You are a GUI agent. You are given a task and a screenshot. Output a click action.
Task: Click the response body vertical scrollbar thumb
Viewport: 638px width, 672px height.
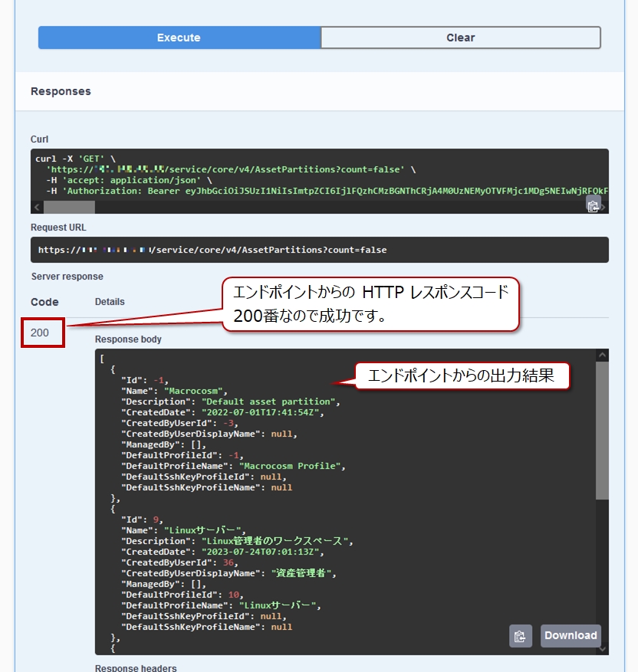click(x=602, y=431)
